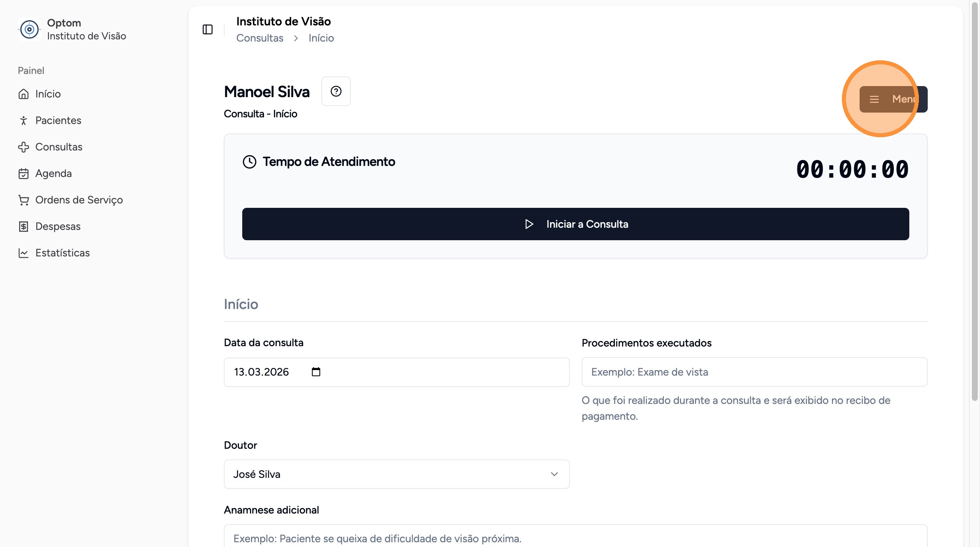Screen dimensions: 980x547
Task: Click the Consultas breadcrumb link
Action: click(x=260, y=38)
